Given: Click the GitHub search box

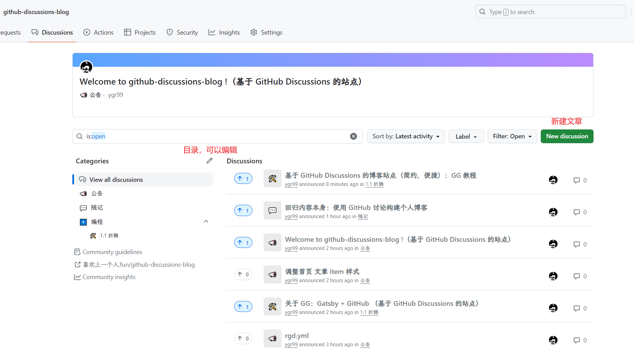Looking at the screenshot, I should point(550,12).
